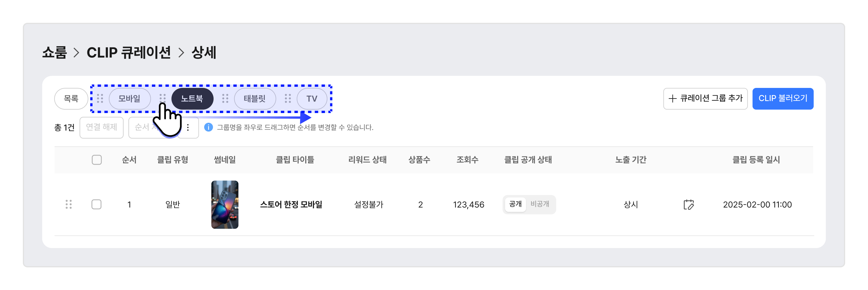Click the 목록 button
This screenshot has height=290, width=868.
pyautogui.click(x=71, y=99)
